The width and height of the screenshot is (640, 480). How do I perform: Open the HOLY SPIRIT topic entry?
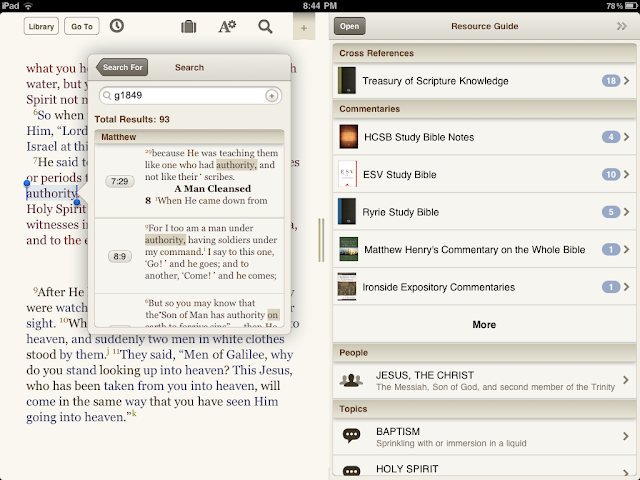point(484,467)
